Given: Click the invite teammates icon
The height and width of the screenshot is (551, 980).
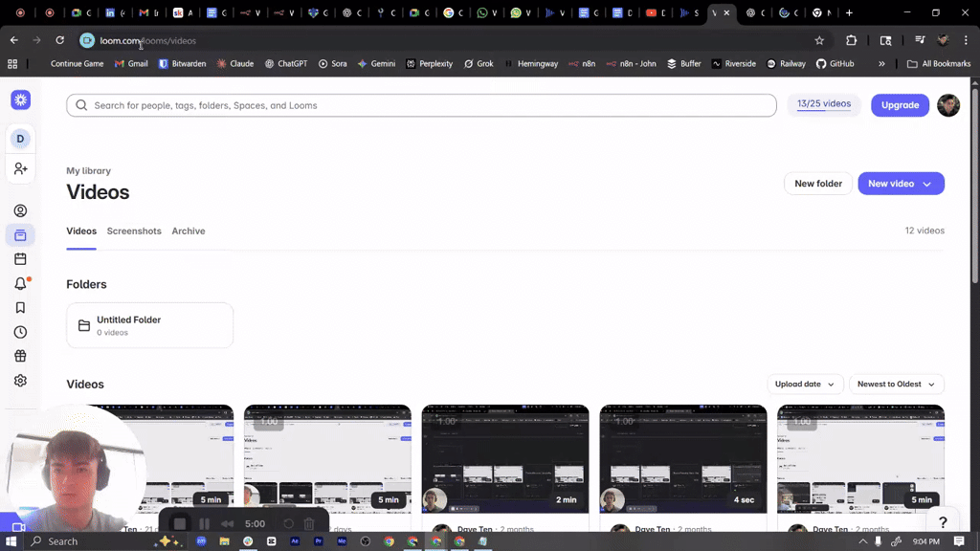Looking at the screenshot, I should coord(20,168).
